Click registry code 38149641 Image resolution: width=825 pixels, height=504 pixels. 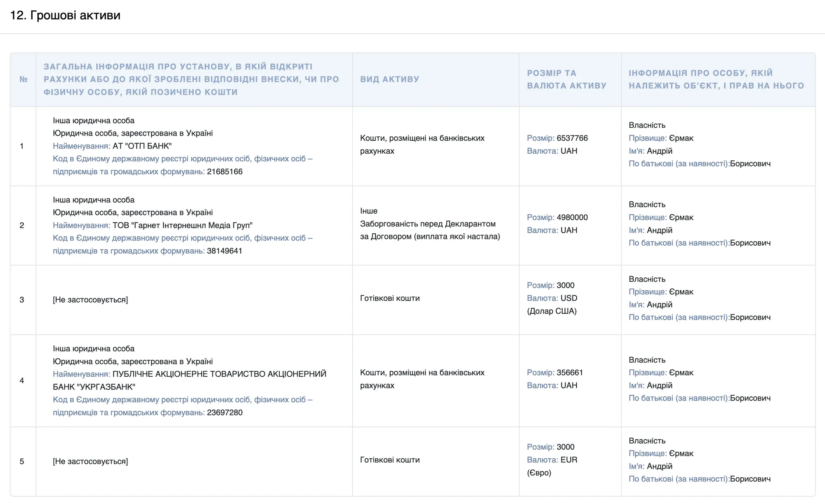coord(224,251)
